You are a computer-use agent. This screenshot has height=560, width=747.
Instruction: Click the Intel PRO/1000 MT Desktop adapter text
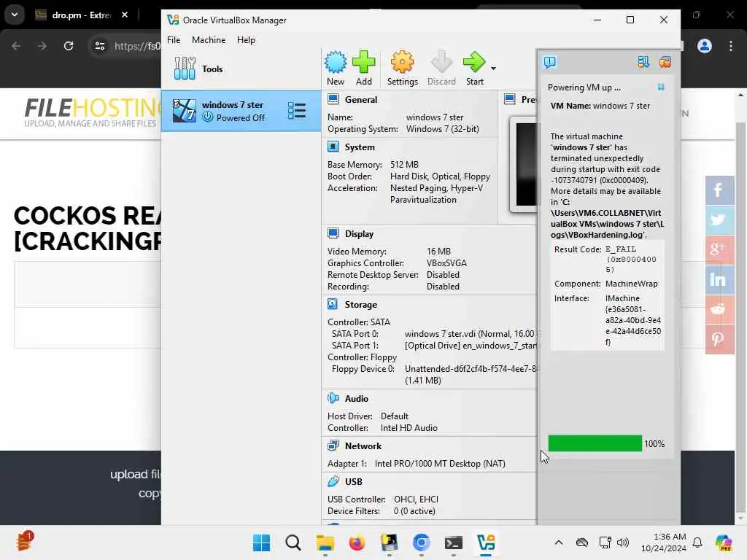(x=440, y=464)
